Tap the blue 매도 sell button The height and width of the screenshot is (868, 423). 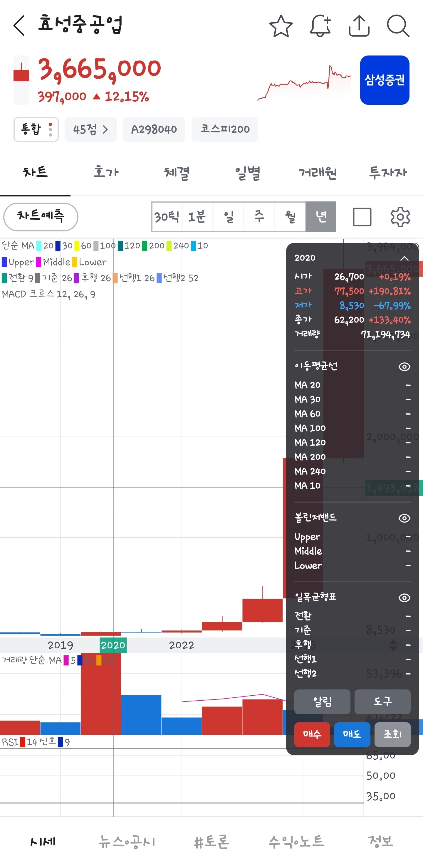point(352,734)
